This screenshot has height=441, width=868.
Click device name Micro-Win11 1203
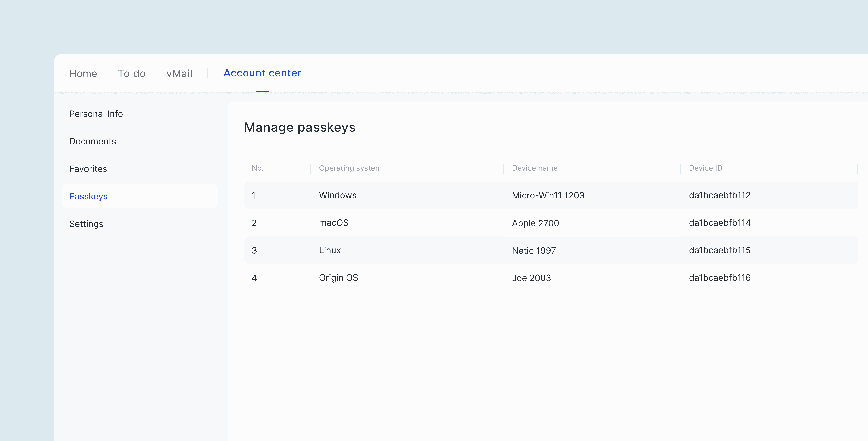coord(548,196)
